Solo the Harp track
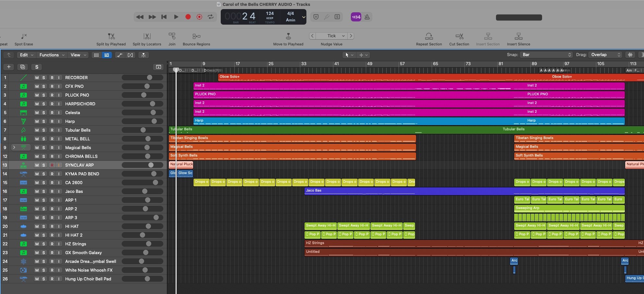 tap(44, 122)
